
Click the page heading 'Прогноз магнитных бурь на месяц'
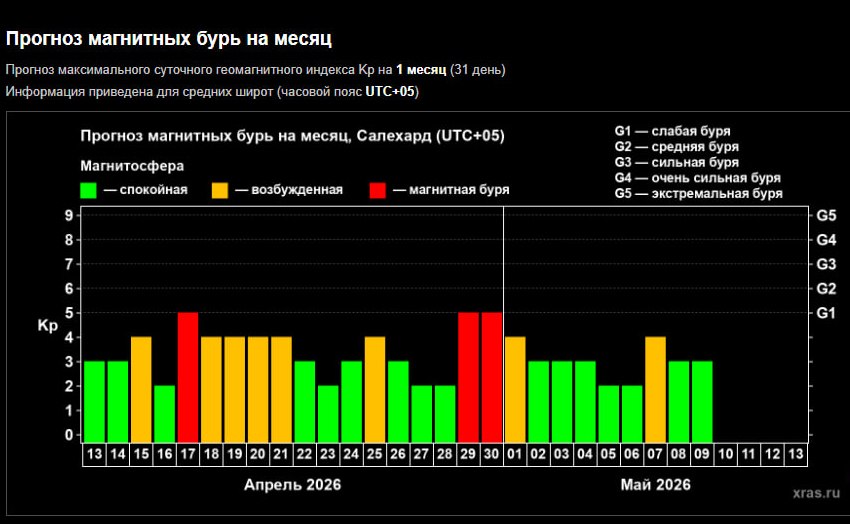(x=169, y=39)
